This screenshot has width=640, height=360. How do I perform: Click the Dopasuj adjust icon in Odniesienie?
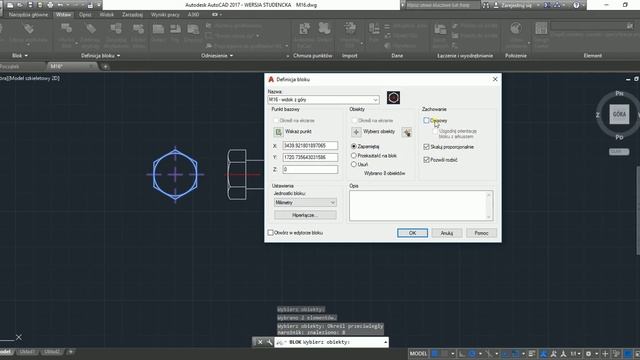pos(193,29)
